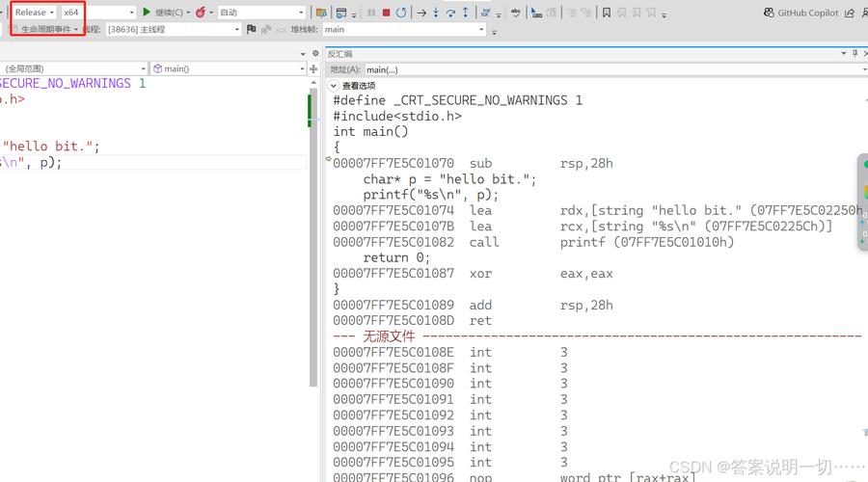Screen dimensions: 868x482
Task: Toggle bookmark using the bookmark icon
Action: (x=607, y=13)
